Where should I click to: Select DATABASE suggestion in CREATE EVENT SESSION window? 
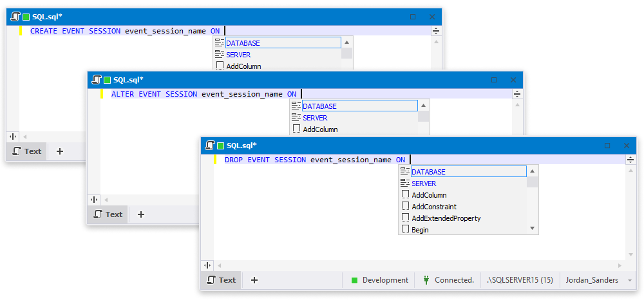(x=283, y=42)
